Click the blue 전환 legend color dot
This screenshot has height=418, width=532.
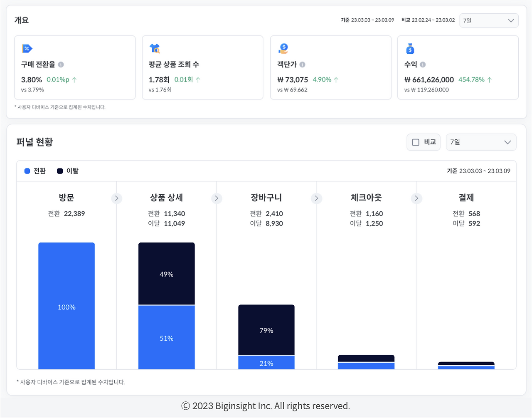[26, 171]
